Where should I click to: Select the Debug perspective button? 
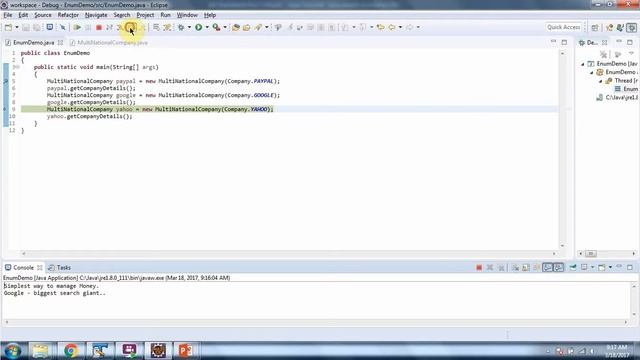[x=631, y=27]
